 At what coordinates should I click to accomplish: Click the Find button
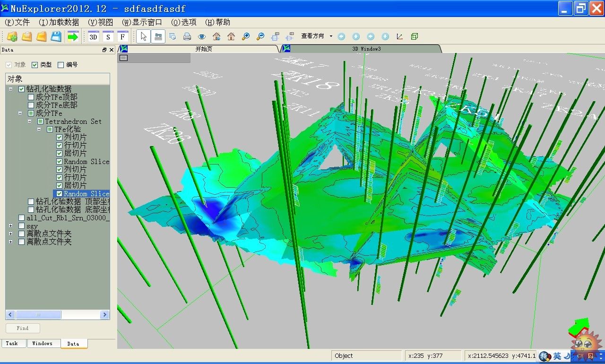(x=23, y=328)
